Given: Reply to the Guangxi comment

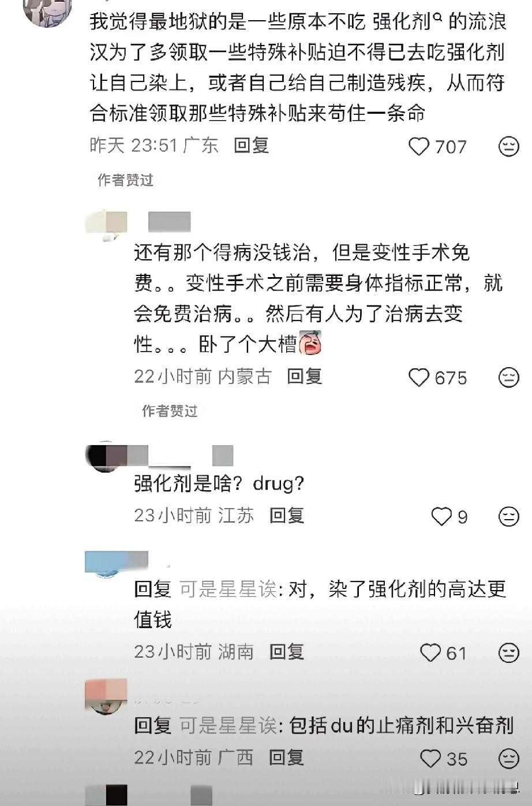Looking at the screenshot, I should (x=287, y=757).
